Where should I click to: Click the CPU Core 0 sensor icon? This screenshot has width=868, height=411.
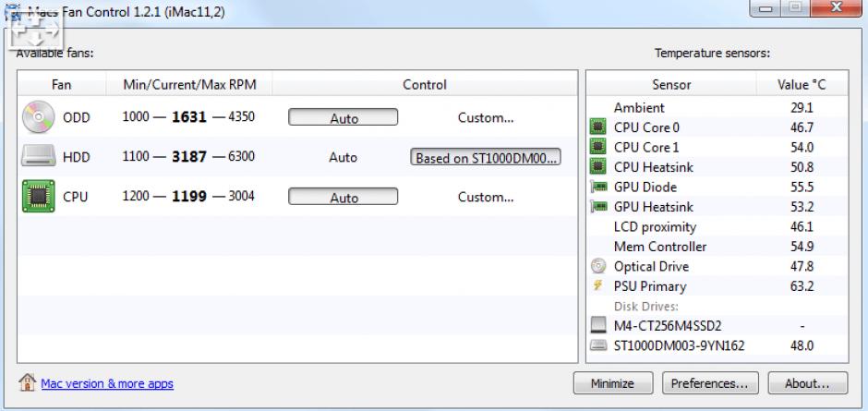point(597,127)
